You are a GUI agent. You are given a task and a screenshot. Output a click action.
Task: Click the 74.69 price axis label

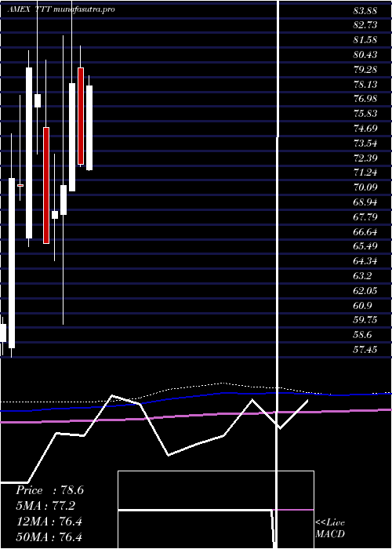coord(365,129)
